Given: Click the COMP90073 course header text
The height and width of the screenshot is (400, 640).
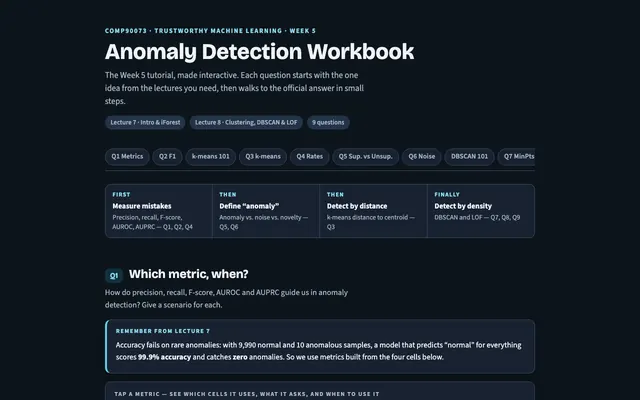Looking at the screenshot, I should [x=210, y=31].
